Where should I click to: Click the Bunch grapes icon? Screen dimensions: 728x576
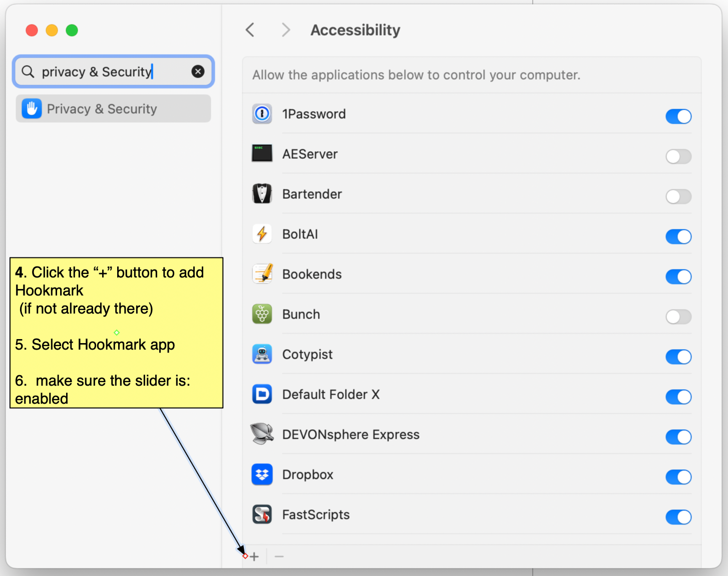click(x=262, y=314)
